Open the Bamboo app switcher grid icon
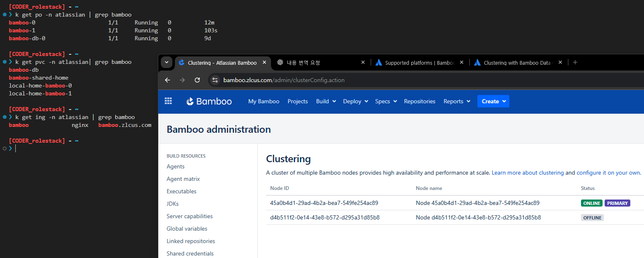Image resolution: width=644 pixels, height=258 pixels. 168,101
